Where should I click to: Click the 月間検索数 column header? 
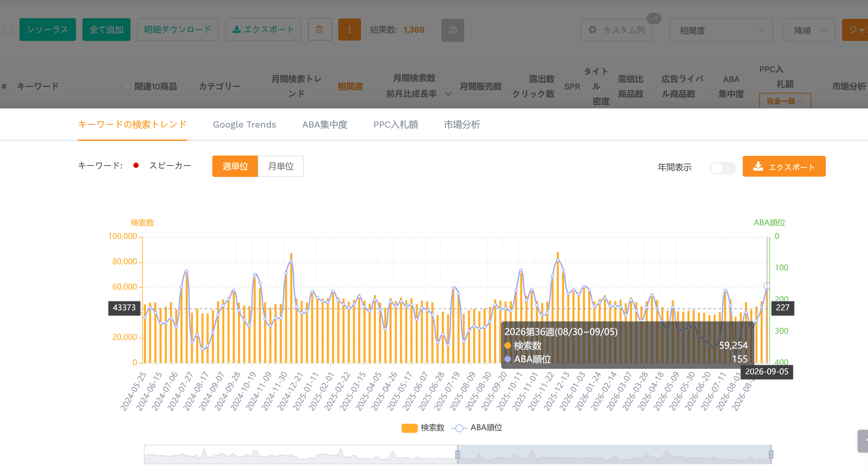414,78
